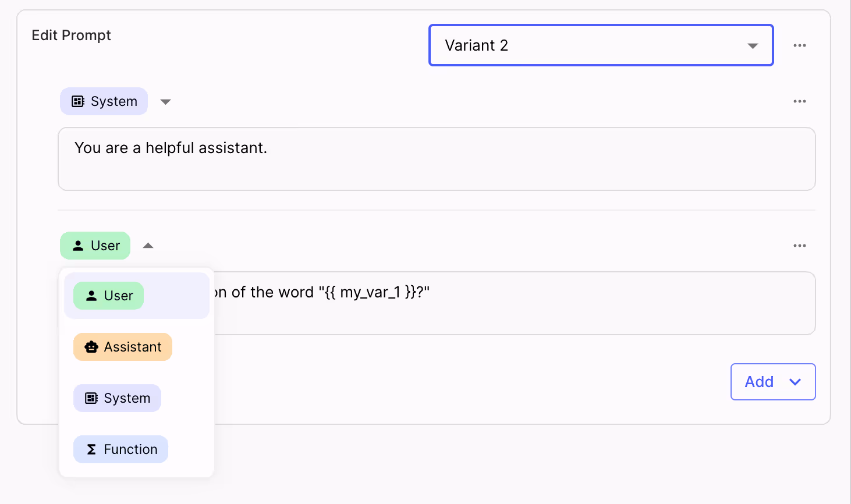The image size is (851, 504).
Task: Click the sigma icon on the Function option
Action: pyautogui.click(x=91, y=449)
